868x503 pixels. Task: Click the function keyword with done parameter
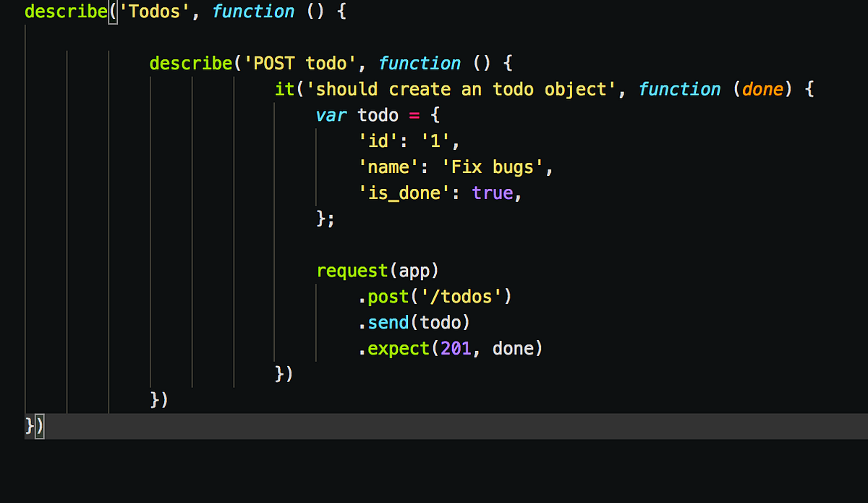(679, 89)
